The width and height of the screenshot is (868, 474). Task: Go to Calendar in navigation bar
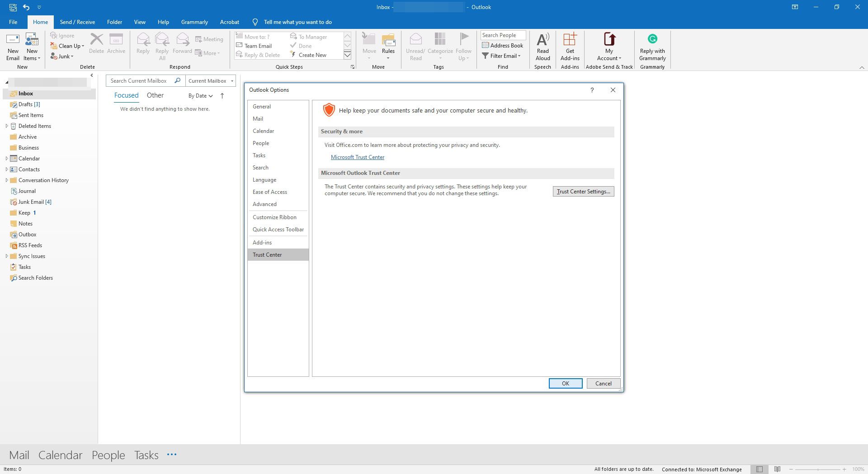tap(60, 455)
